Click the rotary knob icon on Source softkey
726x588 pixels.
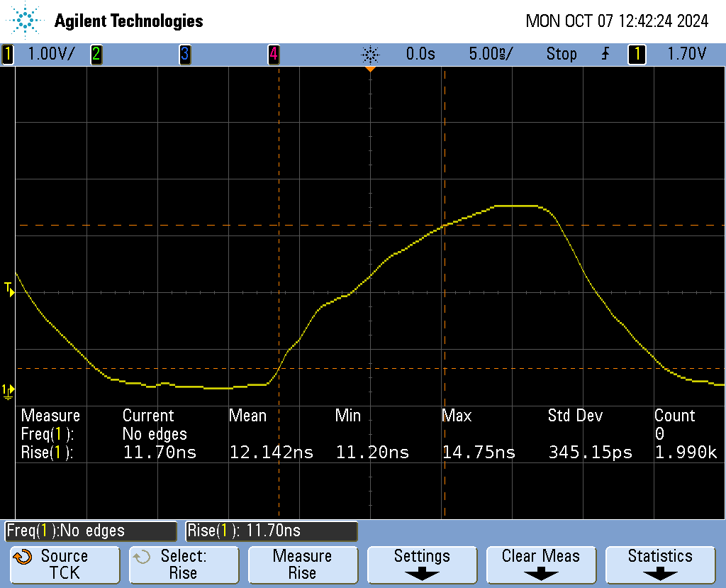(23, 558)
